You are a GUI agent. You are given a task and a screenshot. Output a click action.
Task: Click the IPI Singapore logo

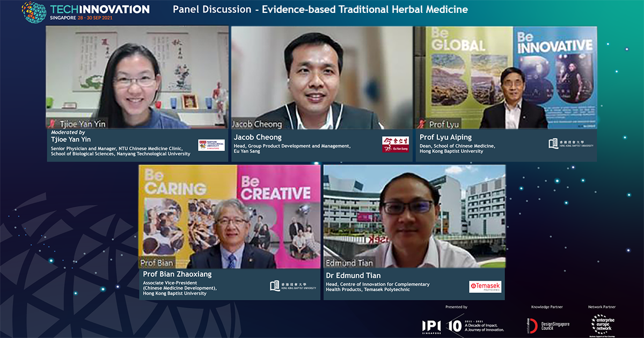tap(432, 326)
